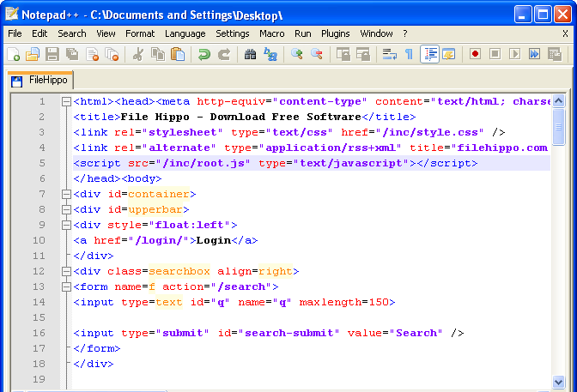Undo the last action with the green arrow

click(x=203, y=54)
